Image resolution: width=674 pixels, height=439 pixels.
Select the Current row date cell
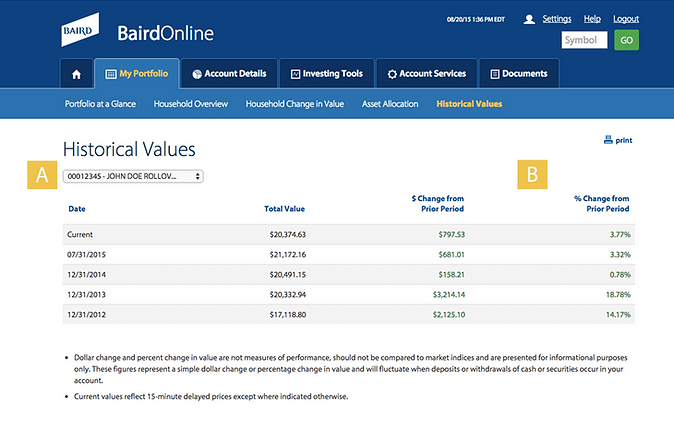coord(80,234)
